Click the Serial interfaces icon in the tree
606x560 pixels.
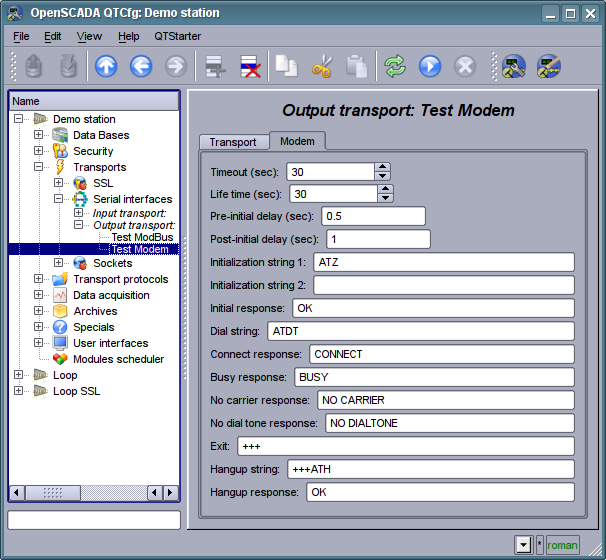coord(80,199)
